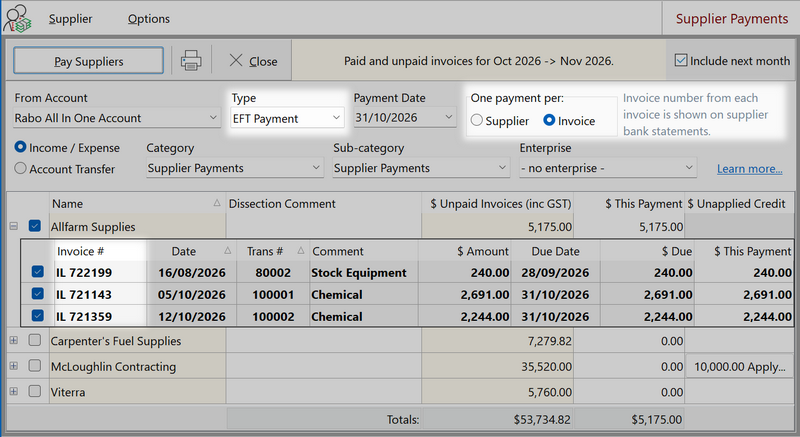800x437 pixels.
Task: Open the Sub-category dropdown
Action: pyautogui.click(x=421, y=168)
